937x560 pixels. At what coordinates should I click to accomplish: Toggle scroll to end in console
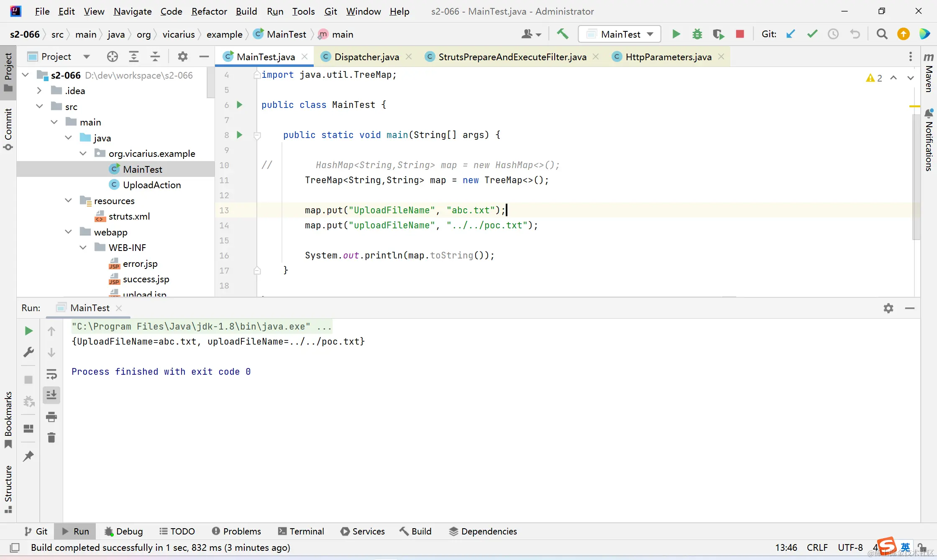(51, 395)
